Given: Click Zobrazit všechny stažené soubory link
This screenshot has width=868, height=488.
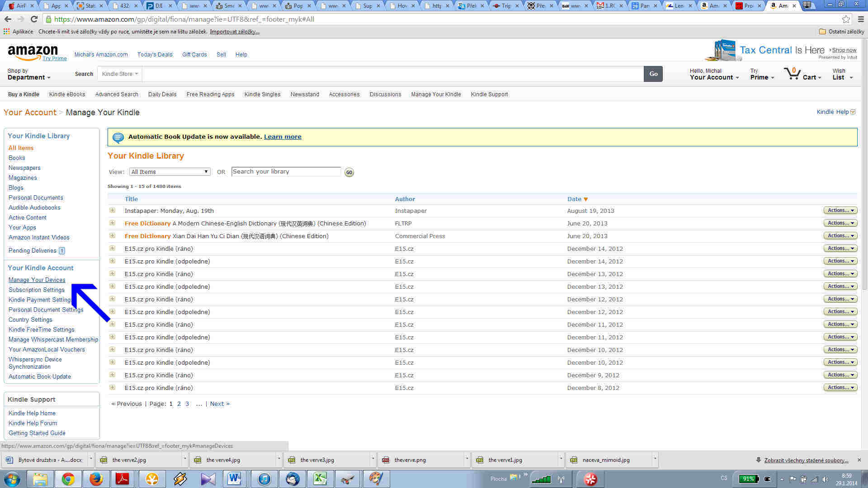Looking at the screenshot, I should pyautogui.click(x=806, y=460).
